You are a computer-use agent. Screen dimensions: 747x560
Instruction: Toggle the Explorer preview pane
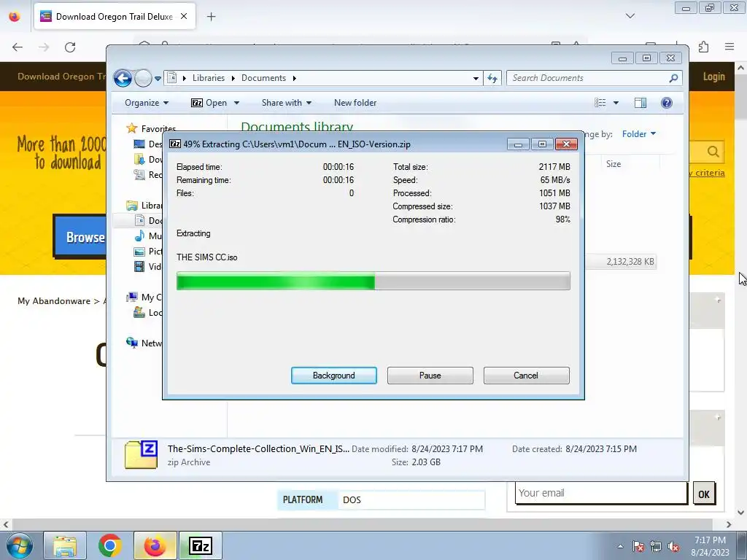640,103
